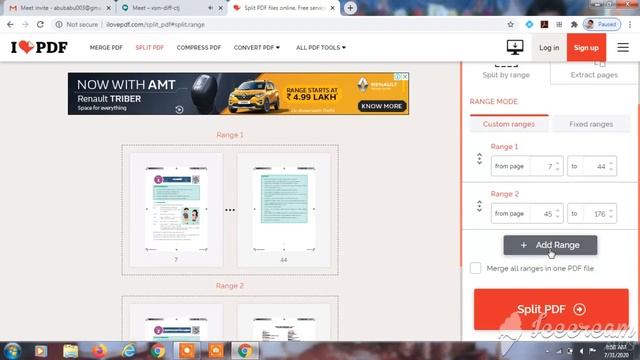Close the Split PDF tab
This screenshot has width=640, height=360.
[x=332, y=8]
